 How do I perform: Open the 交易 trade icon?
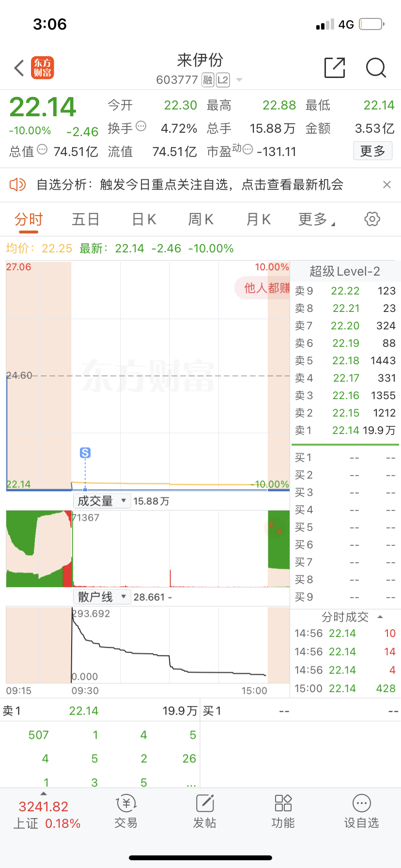coord(126,812)
